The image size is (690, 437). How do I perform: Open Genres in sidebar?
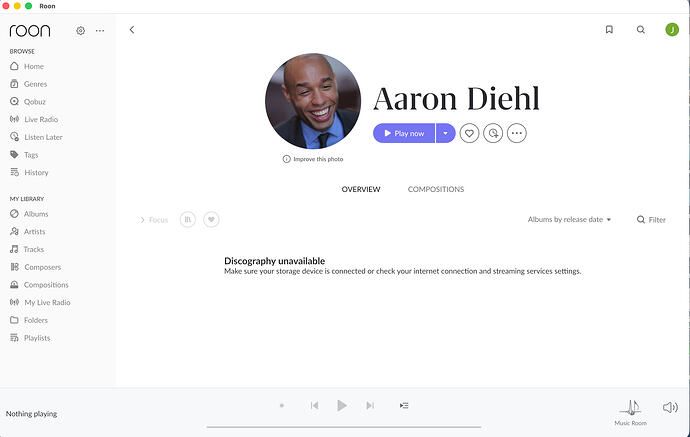(29, 84)
